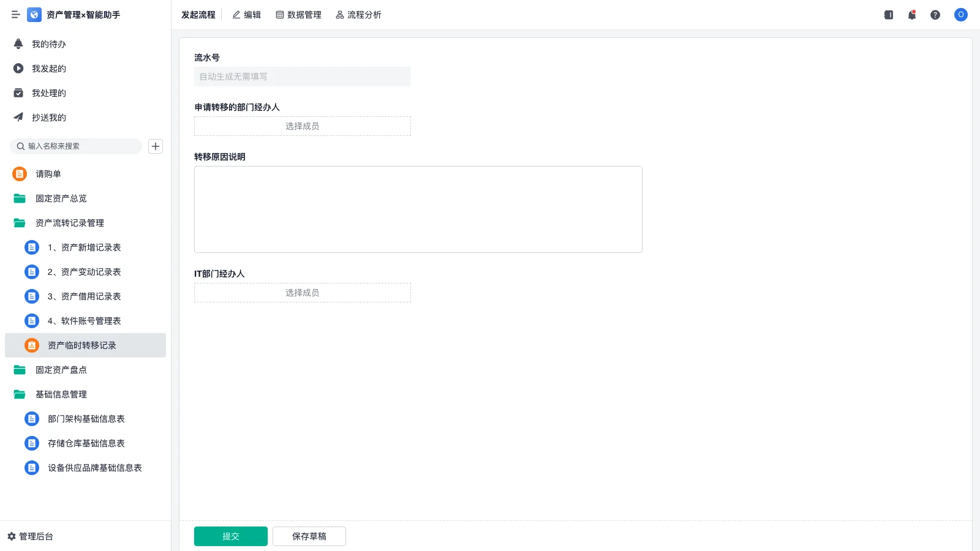Click the 固定资产总览 folder icon
Image resolution: width=980 pixels, height=551 pixels.
(20, 198)
